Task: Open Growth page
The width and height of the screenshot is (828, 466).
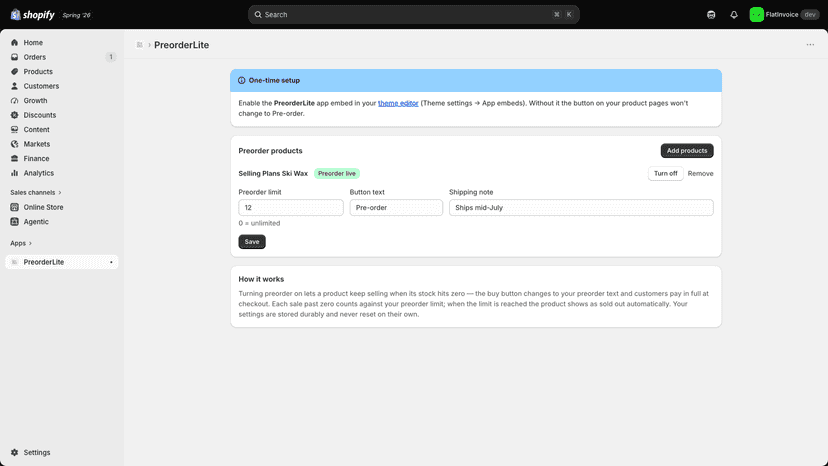Action: (x=35, y=100)
